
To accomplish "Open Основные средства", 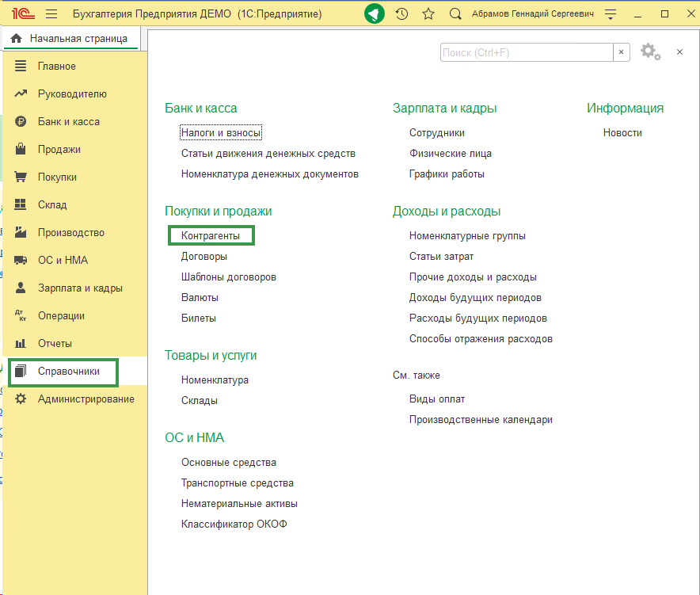I will pos(229,463).
